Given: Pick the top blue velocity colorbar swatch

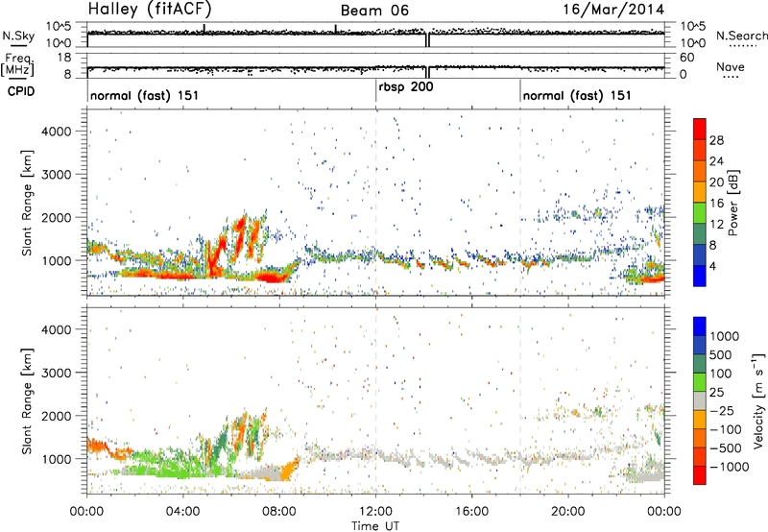Looking at the screenshot, I should pos(700,326).
